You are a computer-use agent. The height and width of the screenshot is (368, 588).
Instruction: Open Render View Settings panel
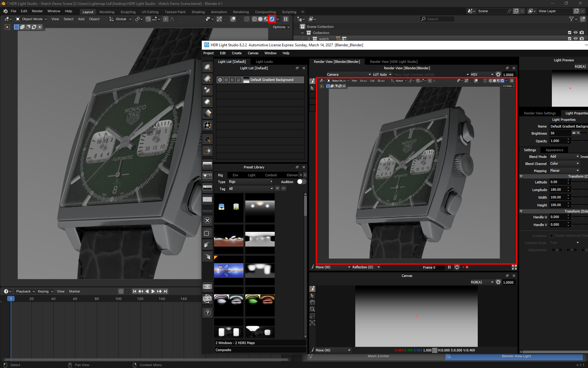(x=540, y=113)
